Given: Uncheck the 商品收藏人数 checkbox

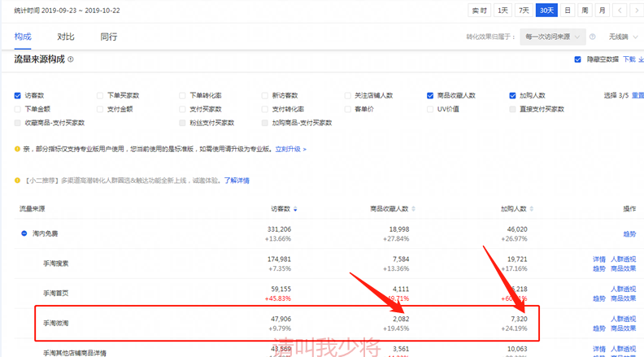Looking at the screenshot, I should [430, 95].
